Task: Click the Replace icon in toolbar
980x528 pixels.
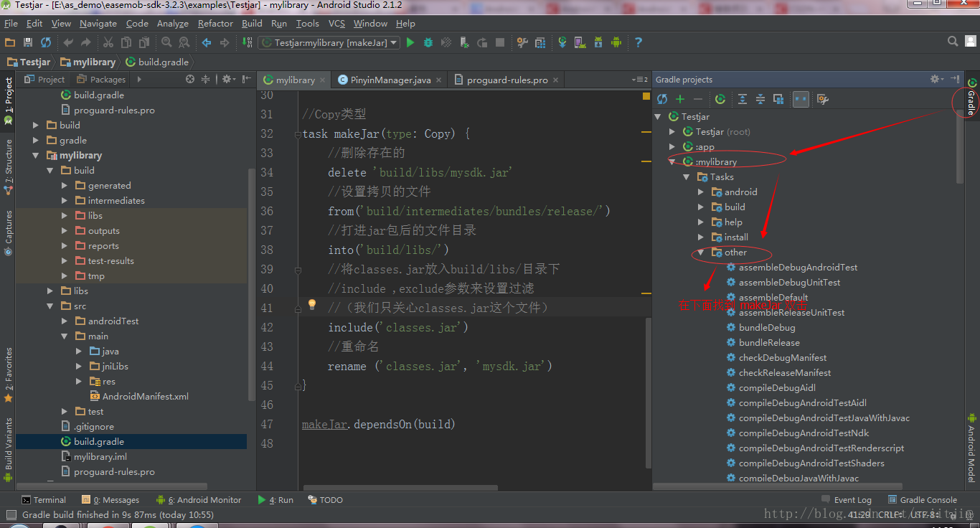Action: 184,43
